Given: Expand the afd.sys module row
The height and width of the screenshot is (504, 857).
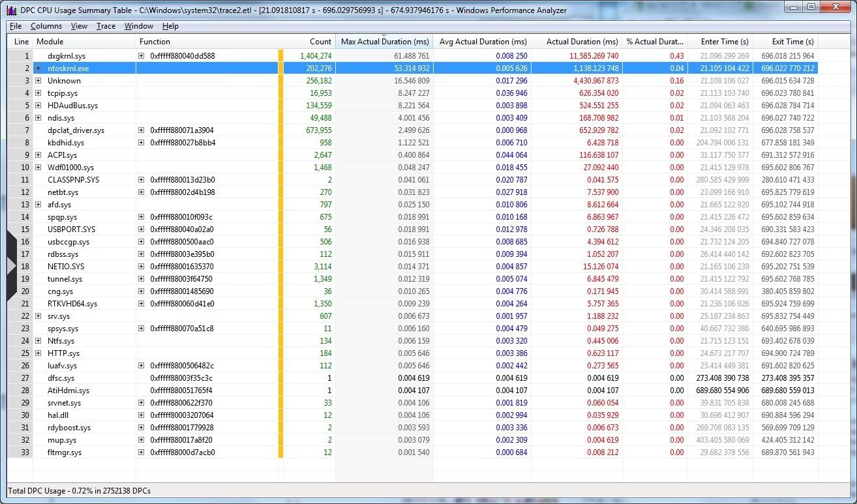Looking at the screenshot, I should (38, 205).
